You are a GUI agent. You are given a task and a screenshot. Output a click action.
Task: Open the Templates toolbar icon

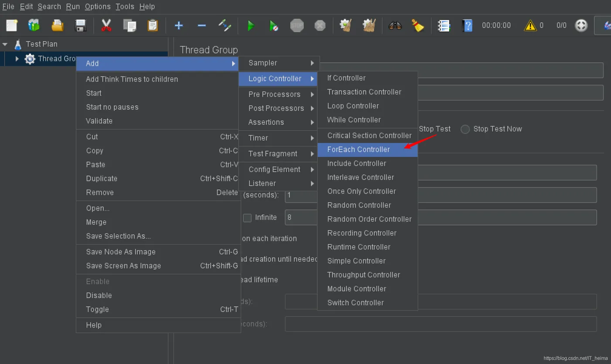coord(34,25)
